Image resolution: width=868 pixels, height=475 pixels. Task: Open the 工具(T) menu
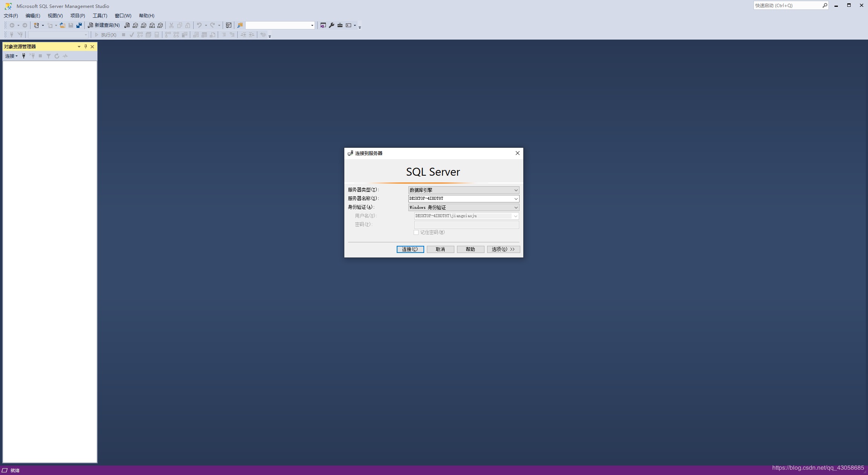[x=99, y=15]
